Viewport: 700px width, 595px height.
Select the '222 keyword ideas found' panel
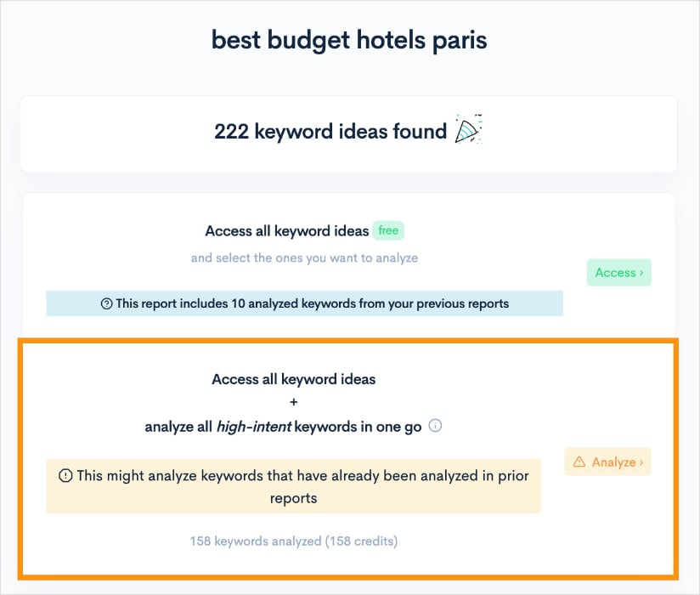[350, 133]
